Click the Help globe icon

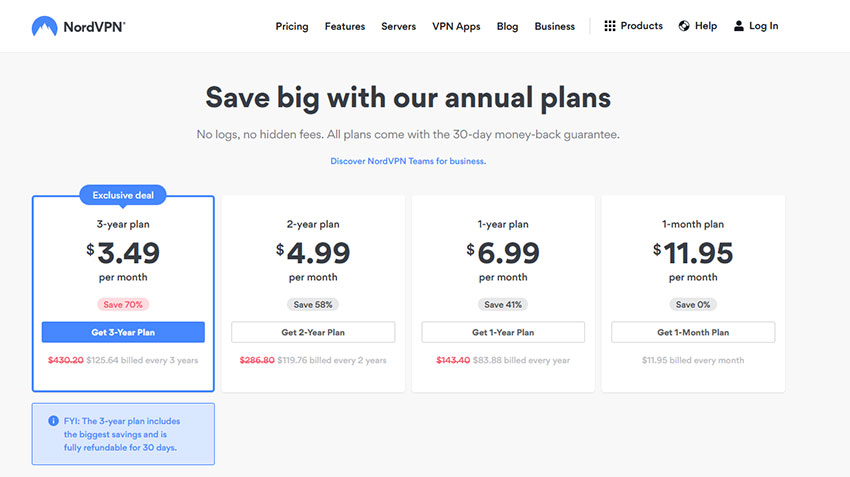(x=684, y=26)
